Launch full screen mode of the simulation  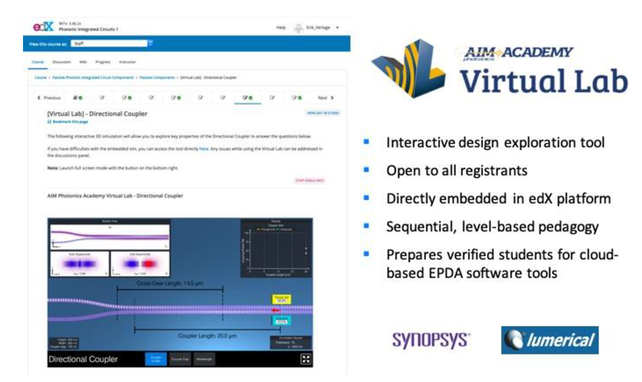305,359
